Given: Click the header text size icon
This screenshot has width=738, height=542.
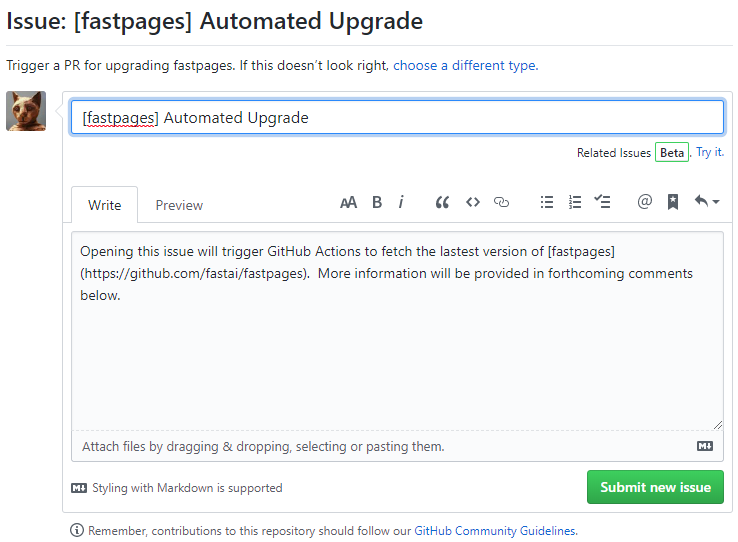Looking at the screenshot, I should tap(348, 203).
